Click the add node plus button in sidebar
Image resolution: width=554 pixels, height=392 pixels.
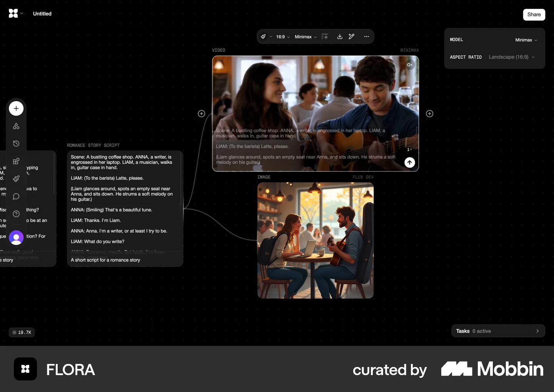pos(16,108)
